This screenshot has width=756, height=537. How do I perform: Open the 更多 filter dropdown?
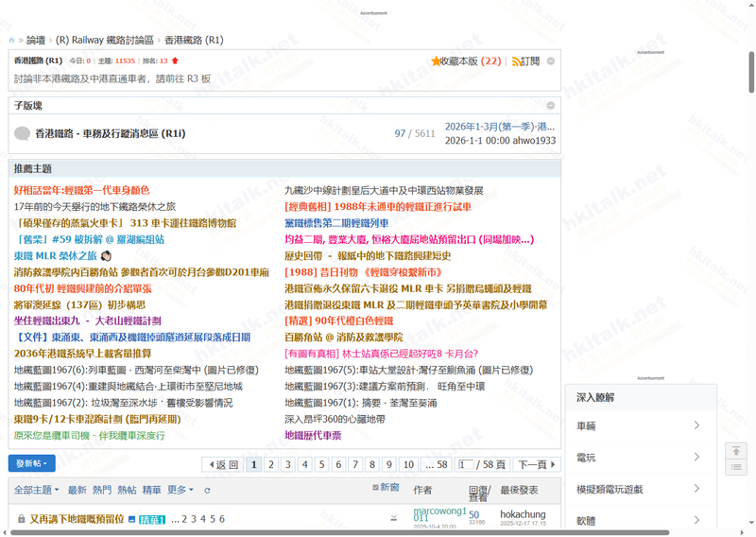click(x=180, y=490)
